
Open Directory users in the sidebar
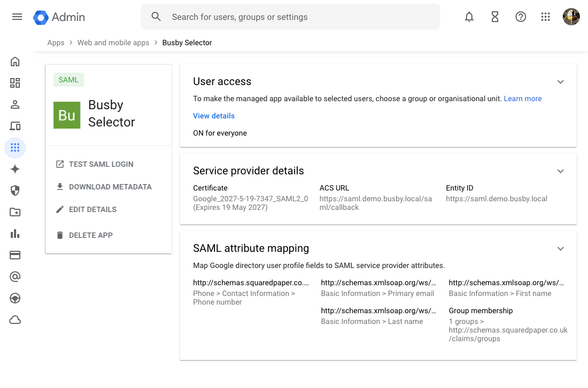pyautogui.click(x=15, y=104)
